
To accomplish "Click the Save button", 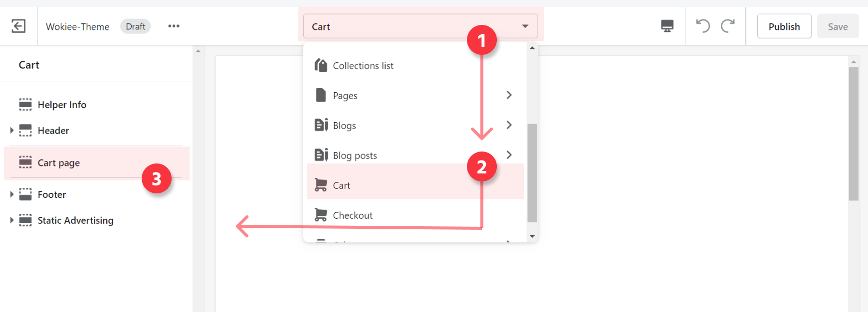I will click(838, 26).
